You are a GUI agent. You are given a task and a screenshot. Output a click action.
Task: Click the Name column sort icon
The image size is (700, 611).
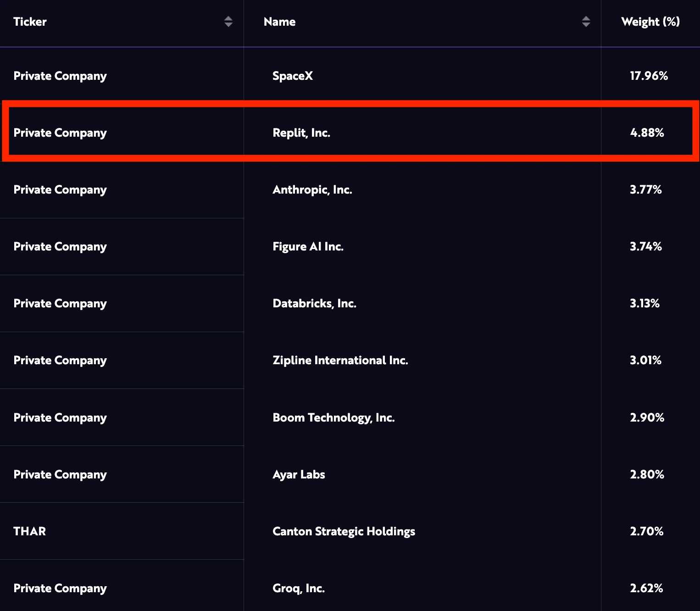coord(586,22)
